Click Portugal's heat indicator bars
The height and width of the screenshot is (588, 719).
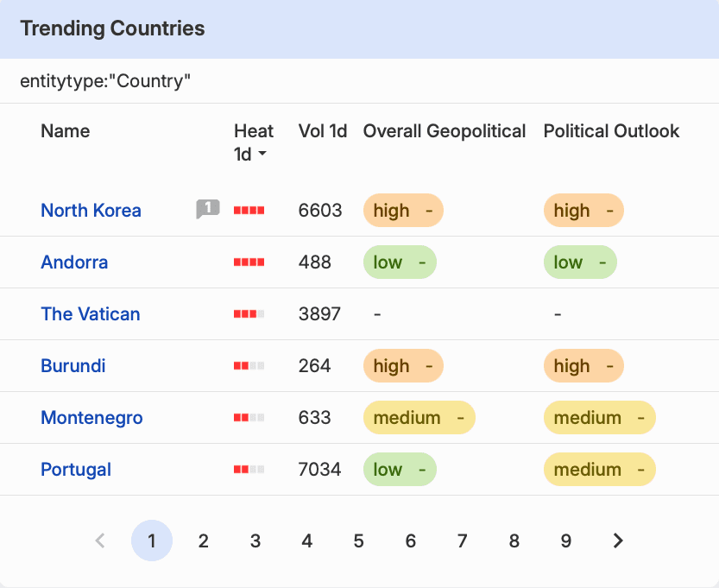(249, 470)
